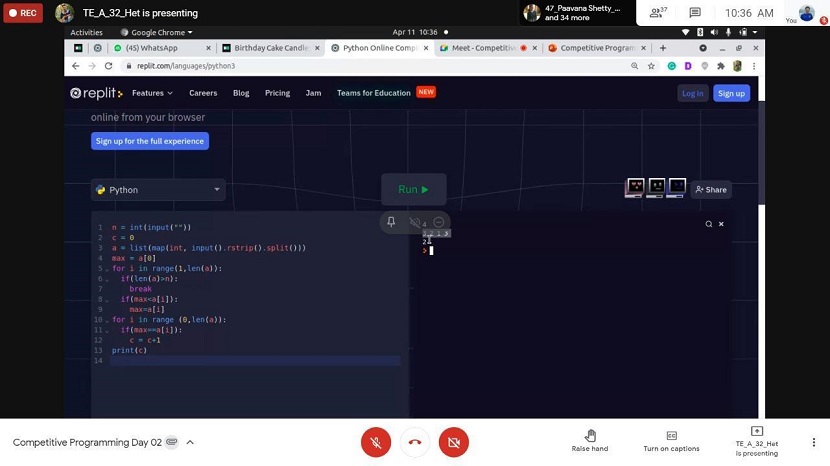Click the red mute microphone button

(376, 442)
